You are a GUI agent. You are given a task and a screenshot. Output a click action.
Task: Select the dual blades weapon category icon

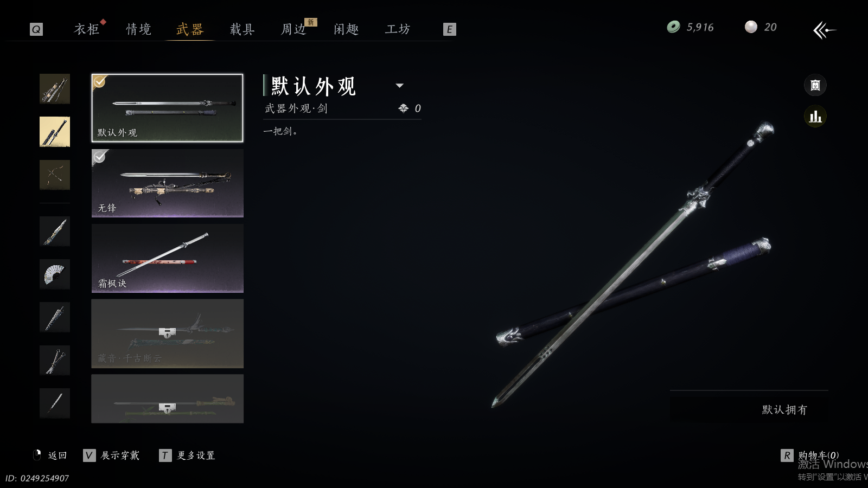(x=55, y=360)
